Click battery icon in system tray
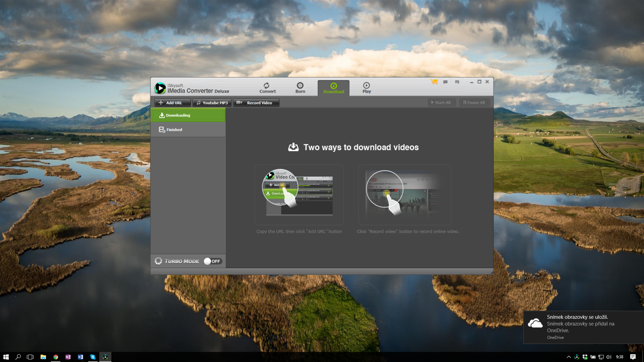 (593, 357)
